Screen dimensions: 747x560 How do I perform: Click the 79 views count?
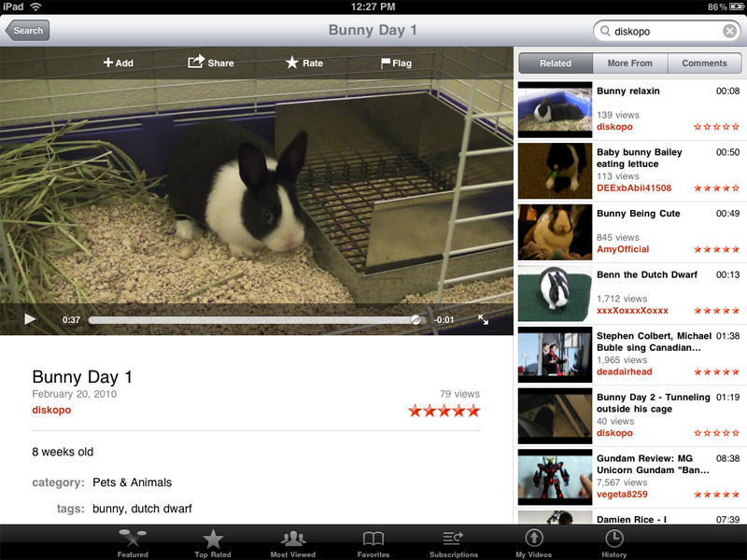[459, 394]
